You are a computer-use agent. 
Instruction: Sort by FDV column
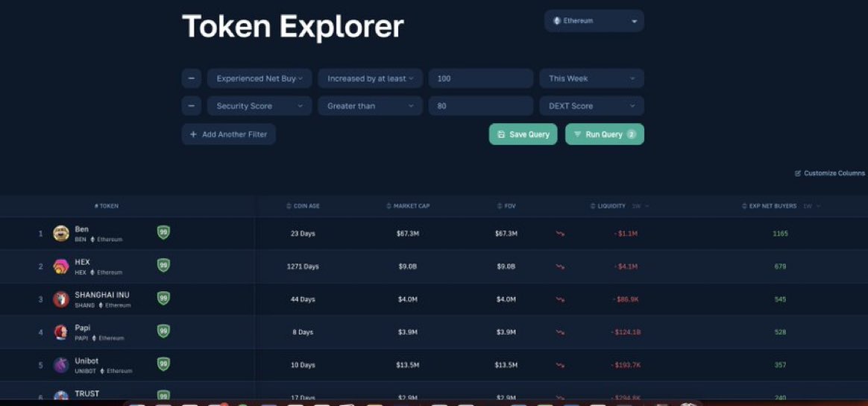click(x=506, y=206)
